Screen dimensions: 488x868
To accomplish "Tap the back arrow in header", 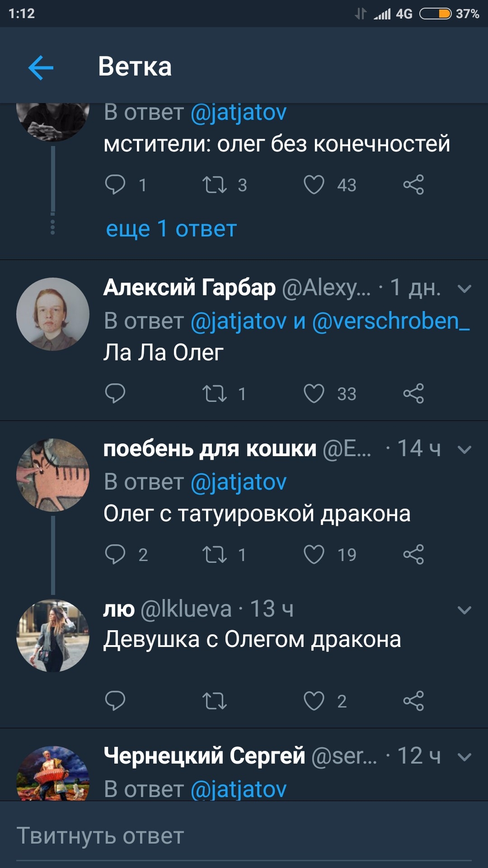I will tap(41, 67).
